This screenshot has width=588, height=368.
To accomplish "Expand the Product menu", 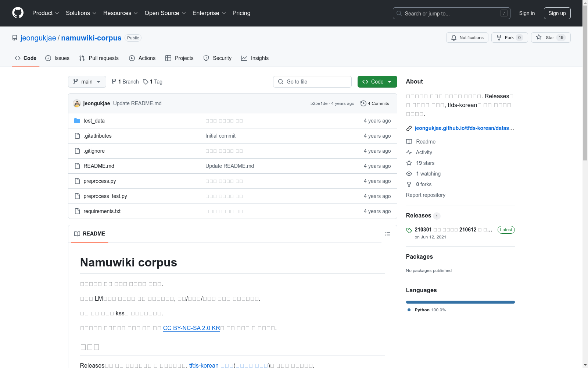I will tap(46, 13).
